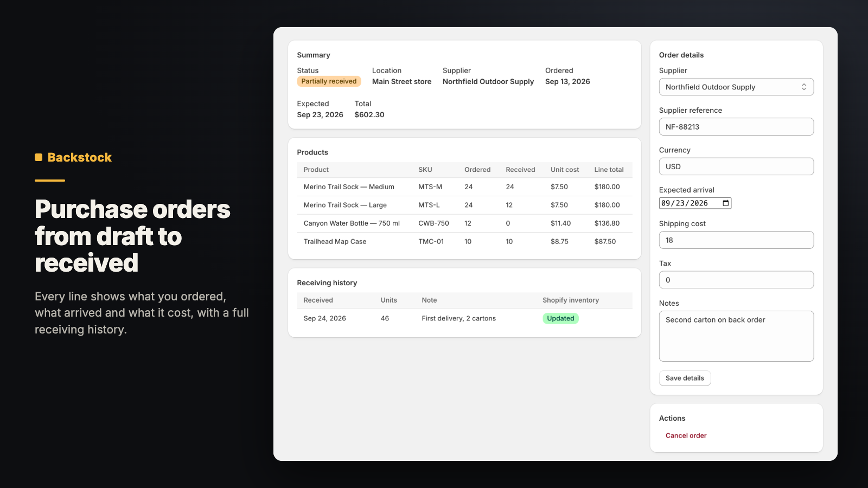Click the Tax input field

736,280
